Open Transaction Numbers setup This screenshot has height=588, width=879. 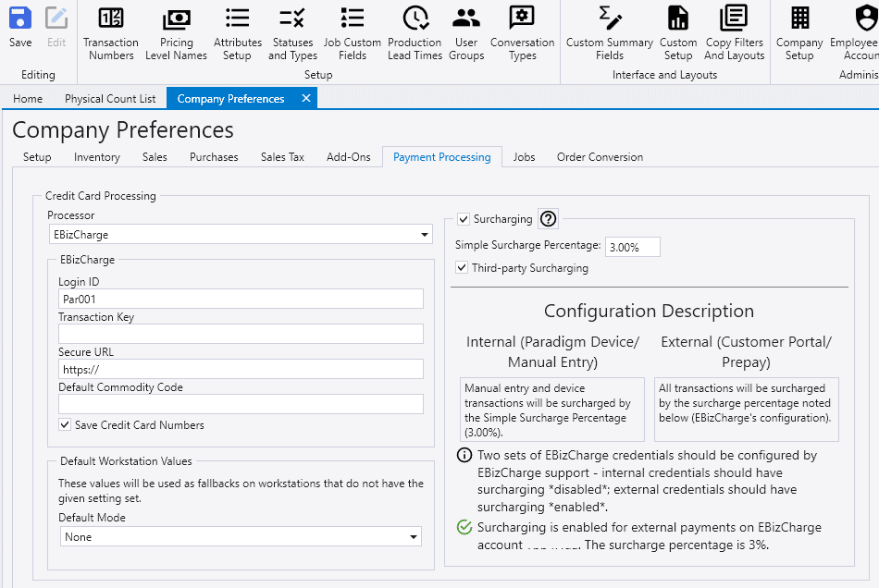point(110,32)
